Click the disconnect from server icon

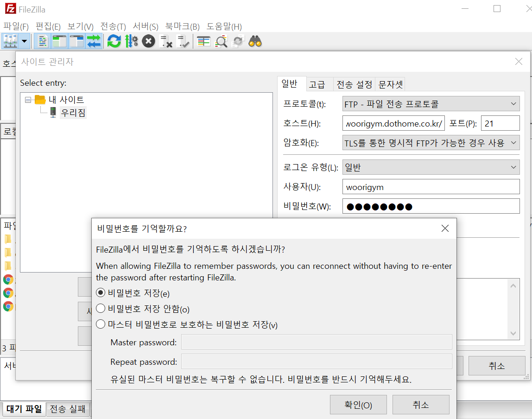(166, 41)
